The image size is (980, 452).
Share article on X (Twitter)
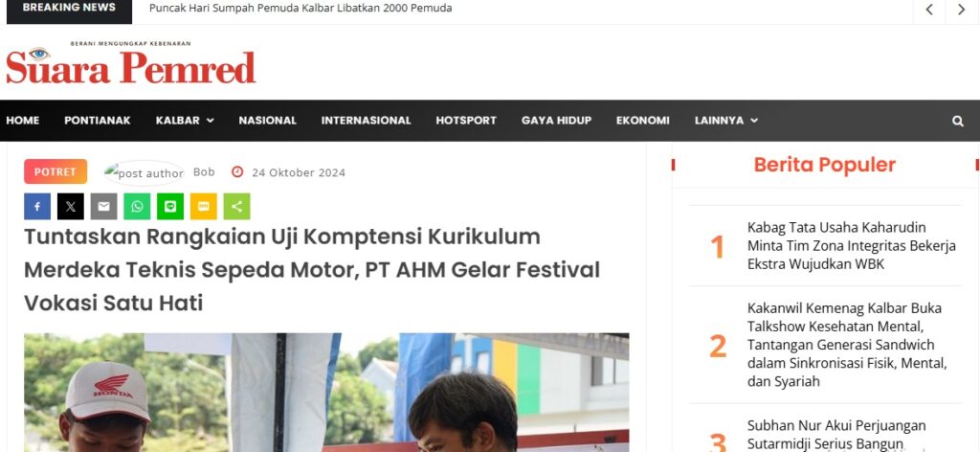click(x=71, y=206)
